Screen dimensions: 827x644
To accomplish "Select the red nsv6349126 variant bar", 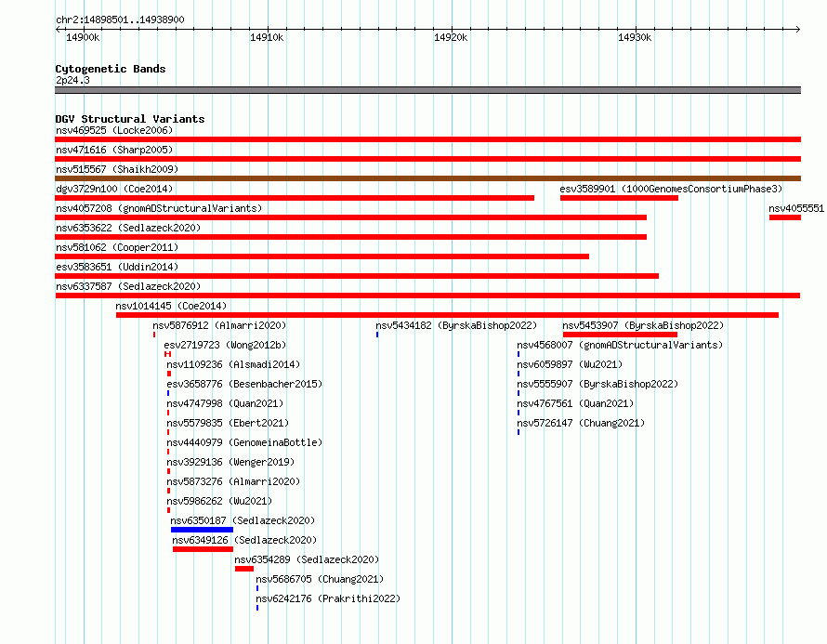I will point(203,549).
